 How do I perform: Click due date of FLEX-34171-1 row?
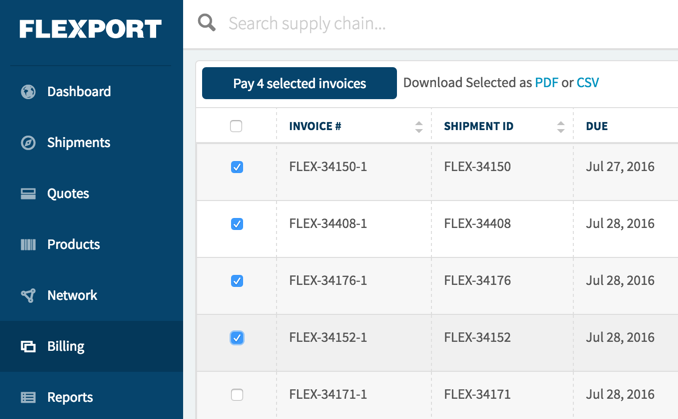coord(620,394)
